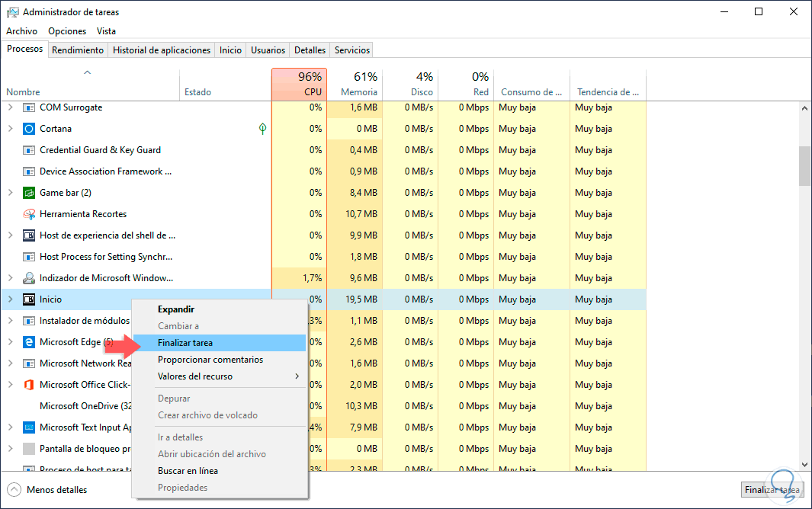The height and width of the screenshot is (509, 812).
Task: Click the Cortana process icon
Action: pyautogui.click(x=30, y=129)
